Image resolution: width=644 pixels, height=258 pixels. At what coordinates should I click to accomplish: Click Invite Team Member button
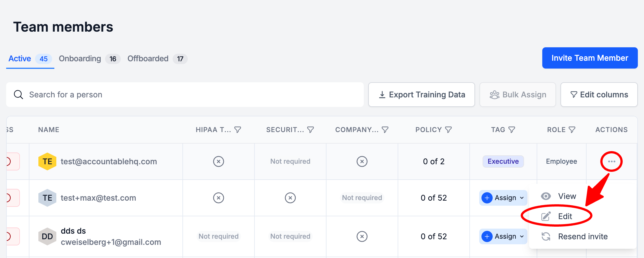click(x=590, y=58)
